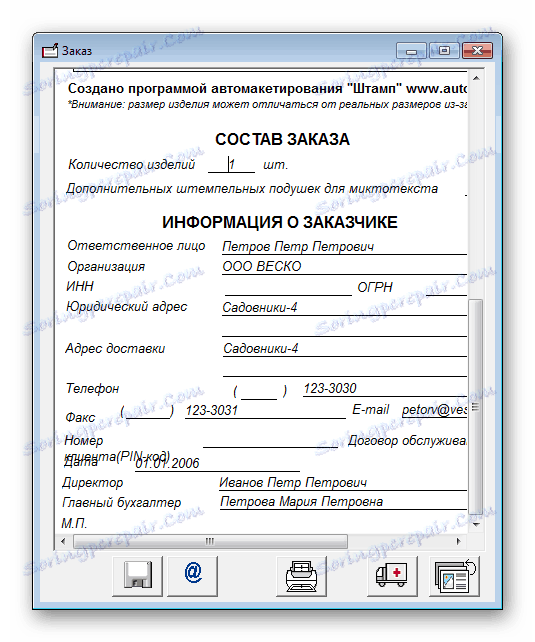Click the Договор обслужива label
Screen dimensions: 535x642
pos(407,441)
